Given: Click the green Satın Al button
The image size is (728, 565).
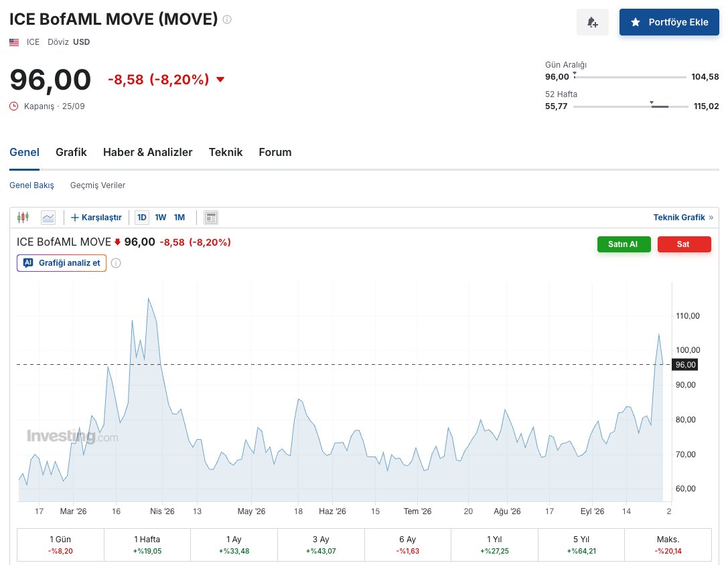Looking at the screenshot, I should [x=624, y=244].
